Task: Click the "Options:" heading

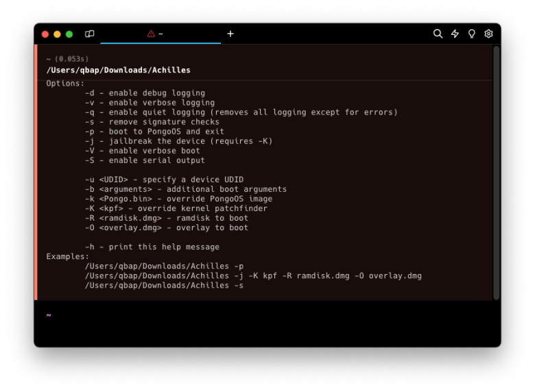Action: (65, 84)
